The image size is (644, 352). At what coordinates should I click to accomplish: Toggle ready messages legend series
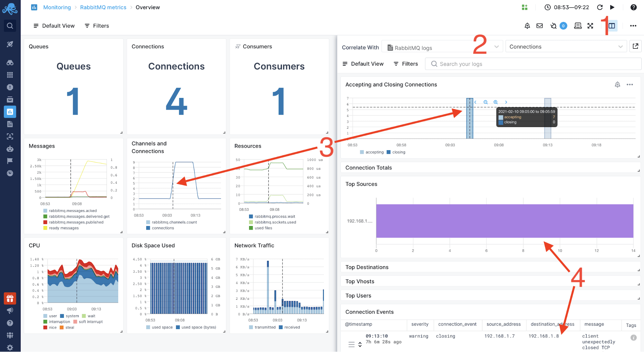click(61, 228)
